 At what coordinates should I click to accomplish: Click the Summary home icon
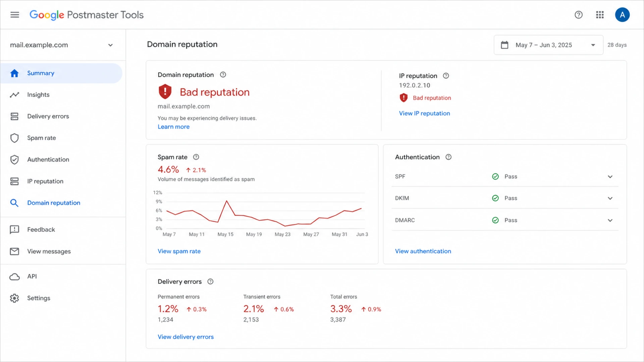tap(14, 73)
